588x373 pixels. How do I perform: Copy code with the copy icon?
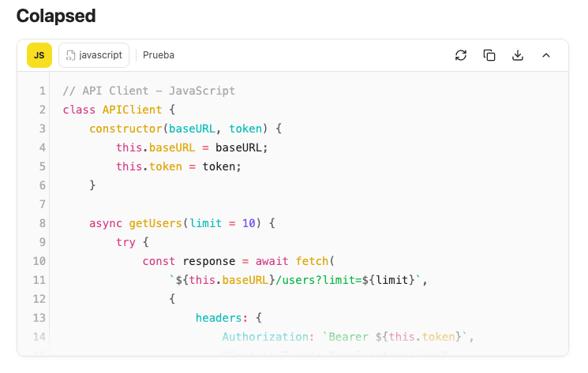[489, 55]
